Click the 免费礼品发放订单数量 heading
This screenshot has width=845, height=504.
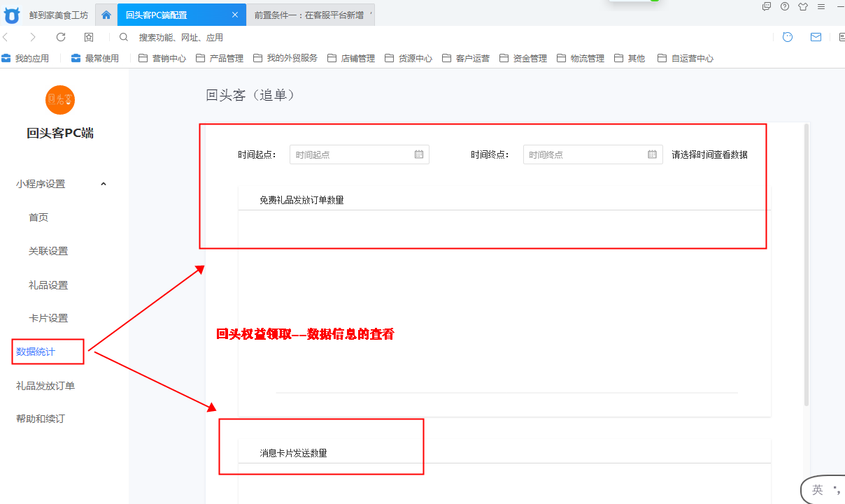click(301, 200)
